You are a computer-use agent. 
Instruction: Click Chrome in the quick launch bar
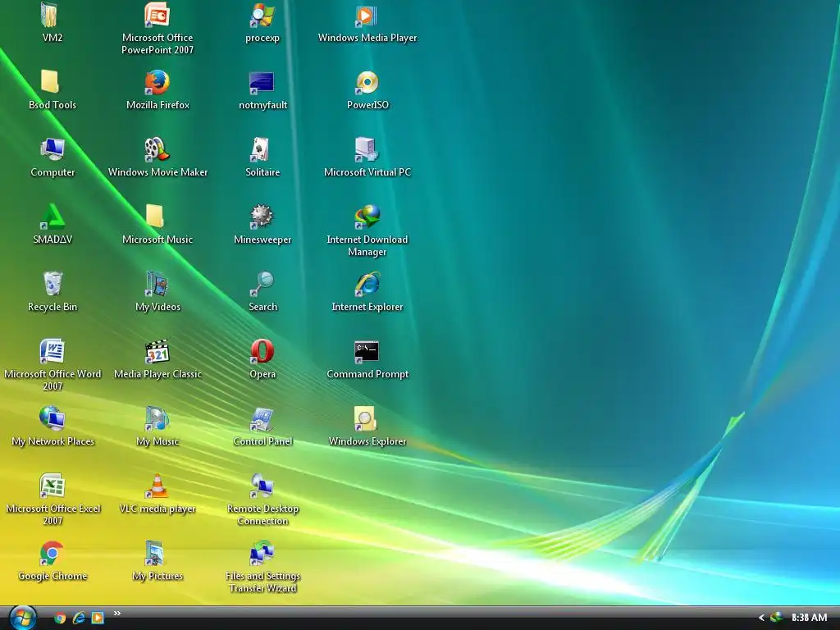coord(59,619)
